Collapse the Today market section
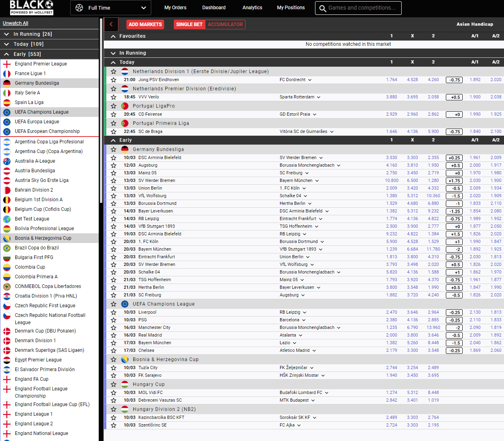Viewport: 504px width, 441px height. click(x=114, y=62)
